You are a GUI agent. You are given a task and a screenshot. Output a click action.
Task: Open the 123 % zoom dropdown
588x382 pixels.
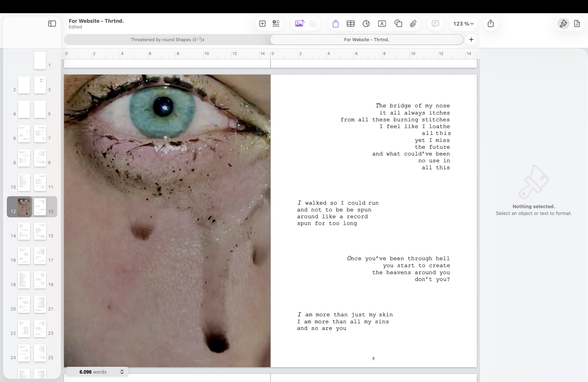tap(463, 24)
